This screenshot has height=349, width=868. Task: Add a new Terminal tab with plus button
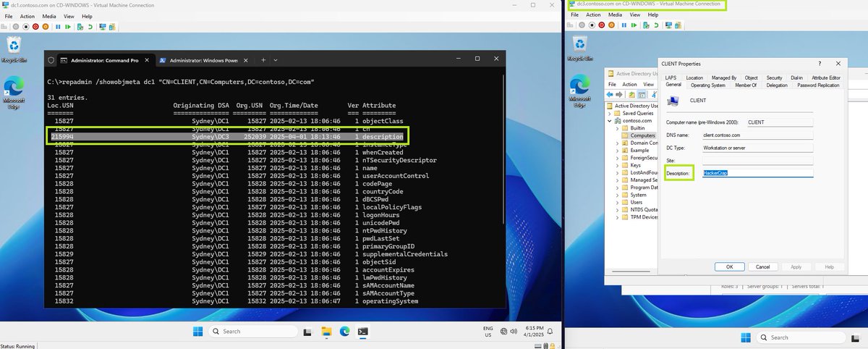pyautogui.click(x=264, y=60)
